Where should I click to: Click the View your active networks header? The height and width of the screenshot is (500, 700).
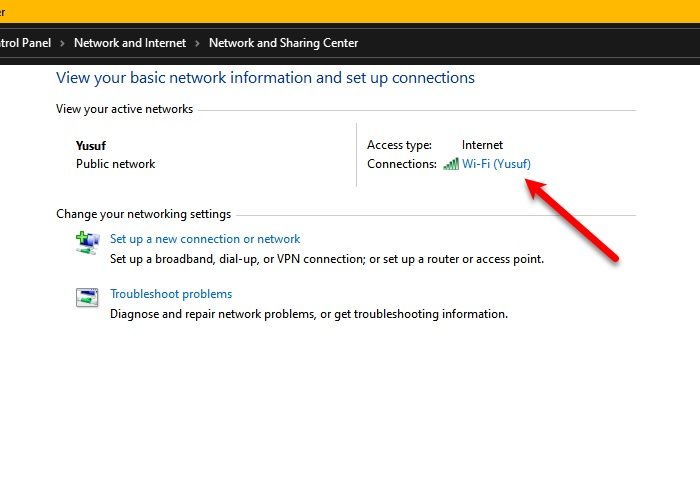click(124, 109)
